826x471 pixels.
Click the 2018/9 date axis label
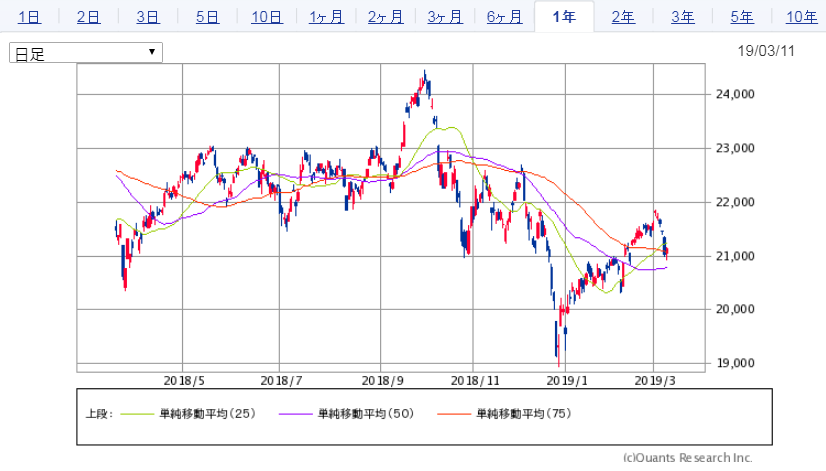pos(382,381)
